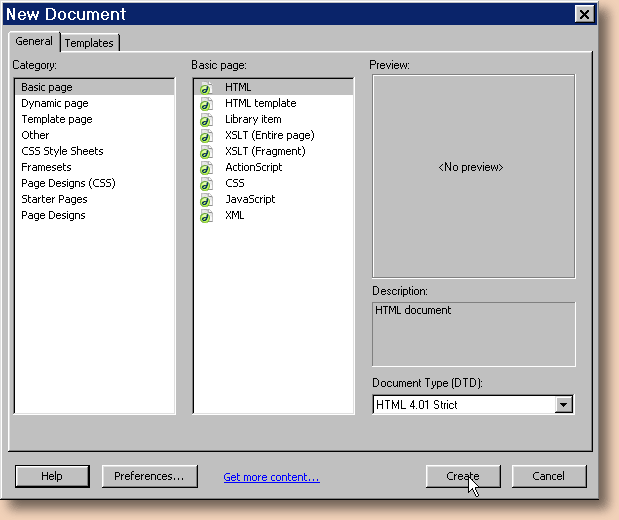
Task: Click the XSLT (Fragment) file icon
Action: coord(206,152)
